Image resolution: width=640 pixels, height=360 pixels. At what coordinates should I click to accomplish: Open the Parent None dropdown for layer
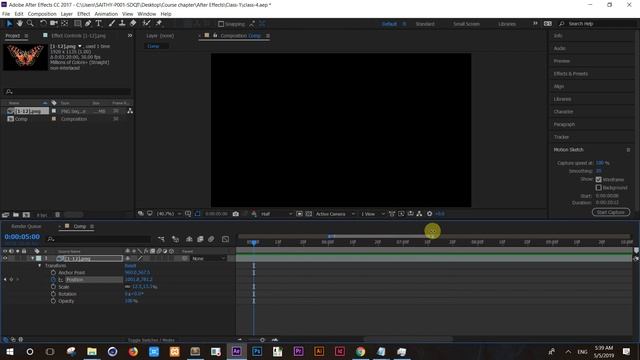(x=208, y=258)
